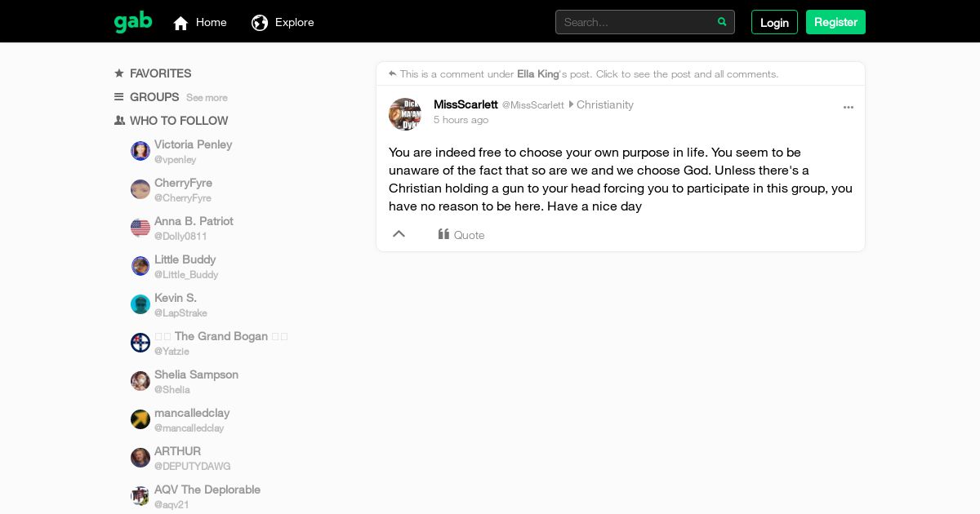Open Little Buddy's name link
Screen dimensions: 980x514
tap(185, 259)
